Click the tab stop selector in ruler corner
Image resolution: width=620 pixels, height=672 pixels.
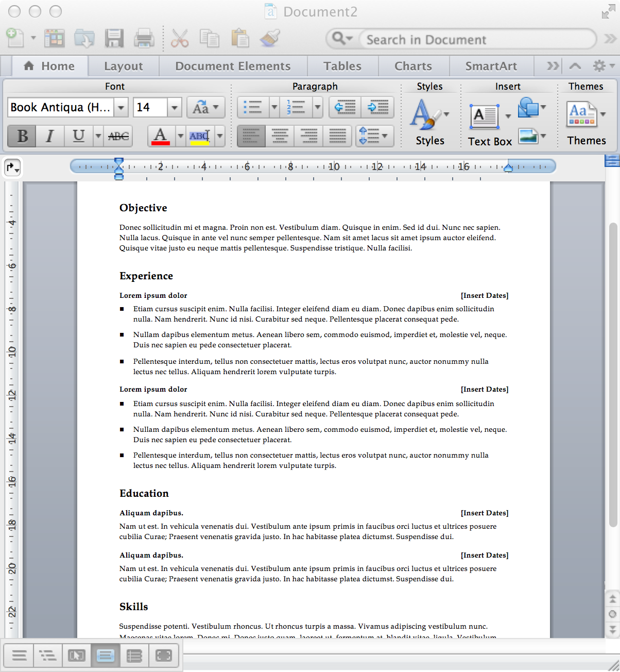(x=12, y=167)
